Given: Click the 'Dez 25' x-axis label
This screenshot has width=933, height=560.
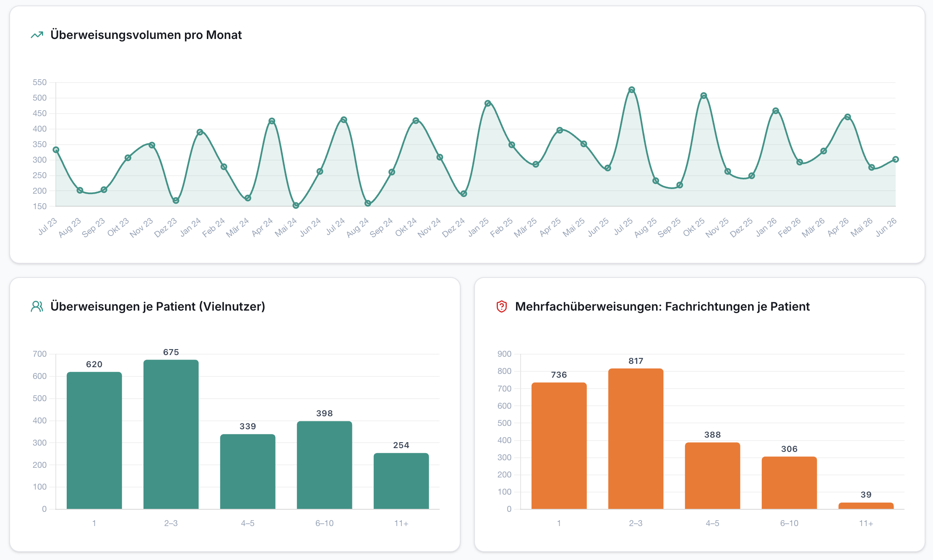Looking at the screenshot, I should tap(741, 228).
